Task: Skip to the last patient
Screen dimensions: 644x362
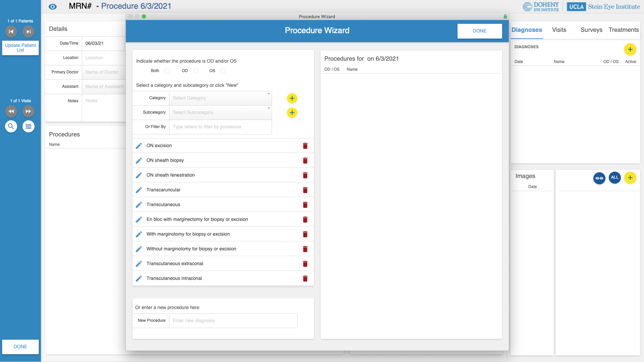Action: (29, 32)
